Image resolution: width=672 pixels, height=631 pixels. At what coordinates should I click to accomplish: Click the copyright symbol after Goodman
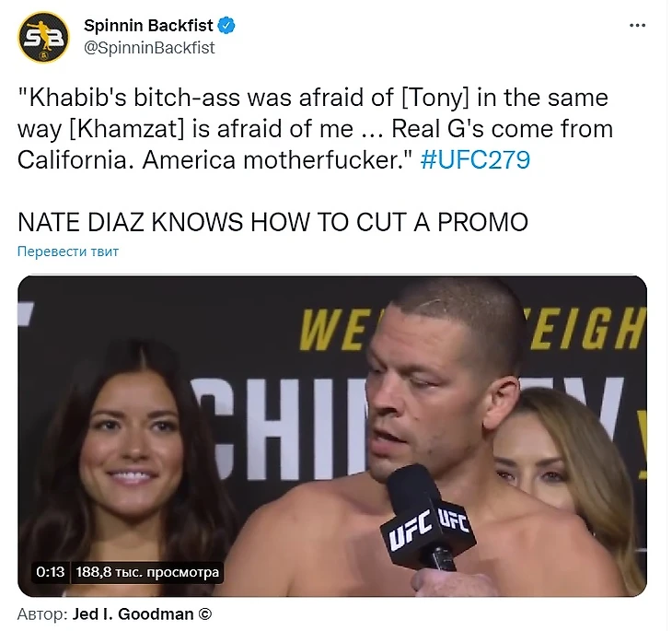pyautogui.click(x=205, y=614)
